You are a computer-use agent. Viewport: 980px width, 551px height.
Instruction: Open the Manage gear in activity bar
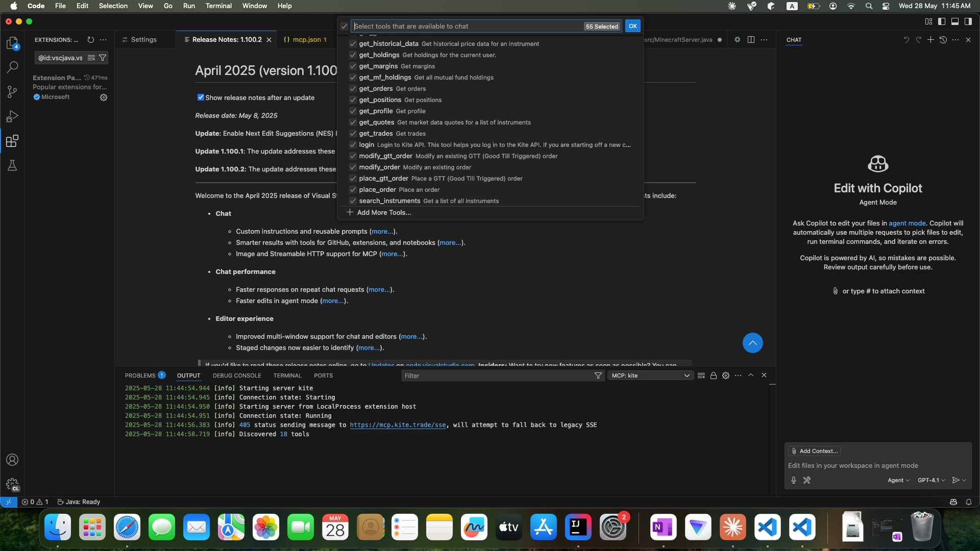[x=12, y=484]
